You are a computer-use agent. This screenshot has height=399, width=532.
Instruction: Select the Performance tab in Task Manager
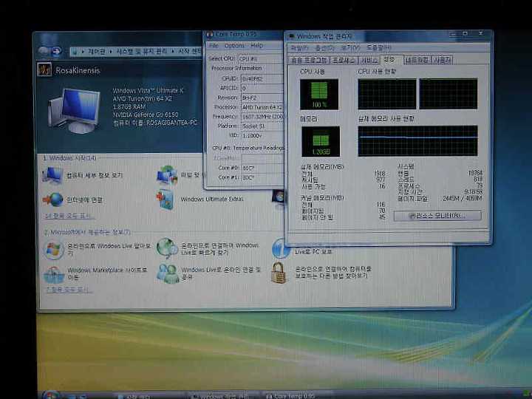(x=391, y=60)
